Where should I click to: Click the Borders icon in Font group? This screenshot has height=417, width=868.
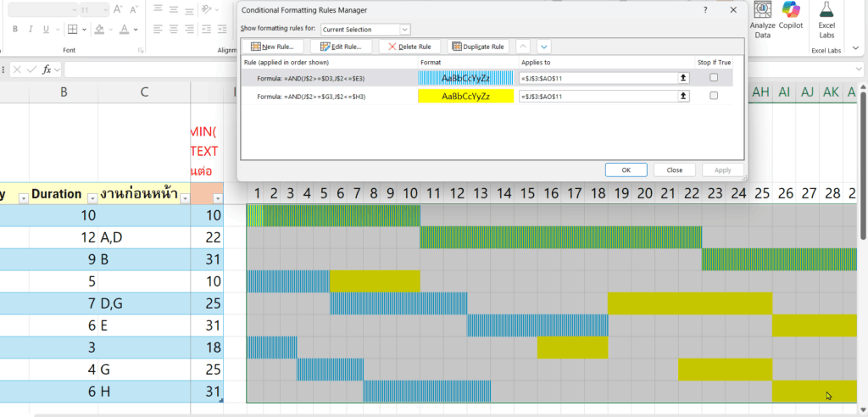(73, 30)
